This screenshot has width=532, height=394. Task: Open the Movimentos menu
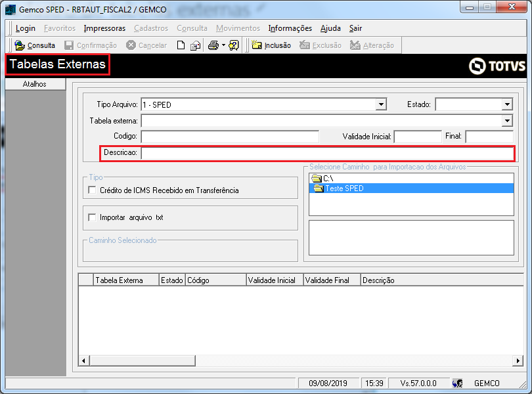[238, 28]
